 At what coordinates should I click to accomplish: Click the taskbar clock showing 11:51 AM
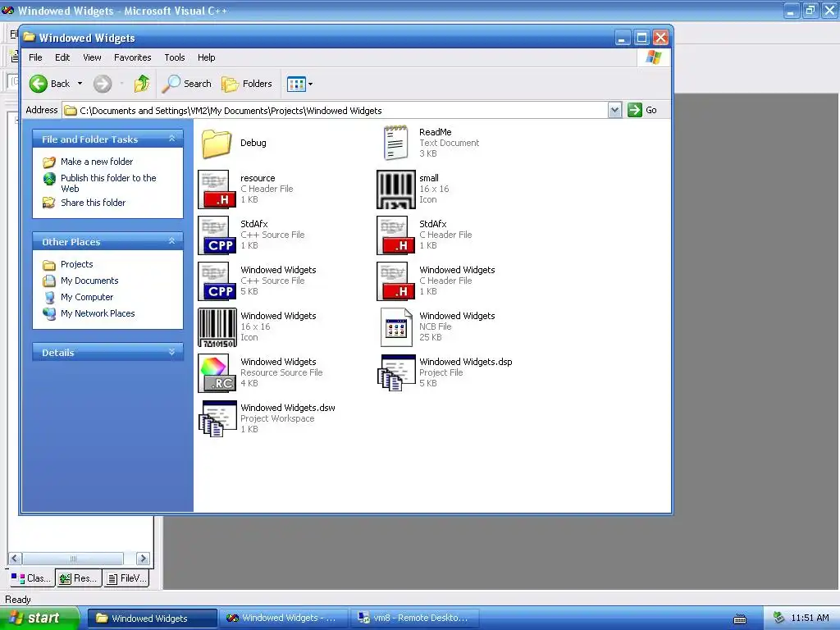point(810,619)
